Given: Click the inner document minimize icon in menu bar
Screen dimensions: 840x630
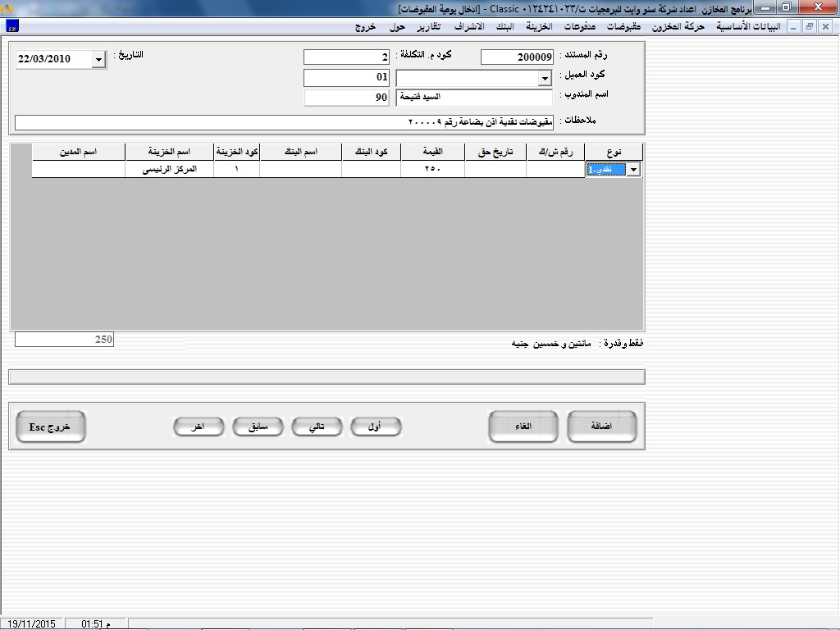Looking at the screenshot, I should pos(794,26).
